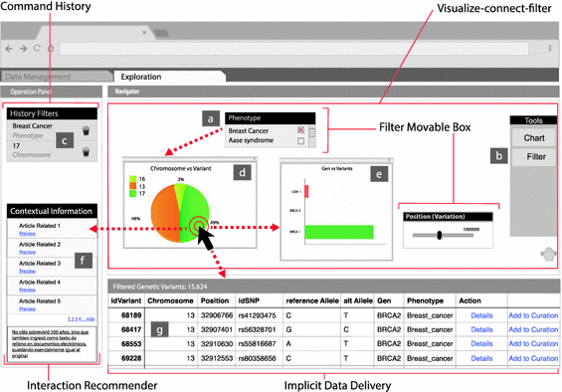Click the Chromosome column header
This screenshot has width=562, height=392.
tap(170, 300)
